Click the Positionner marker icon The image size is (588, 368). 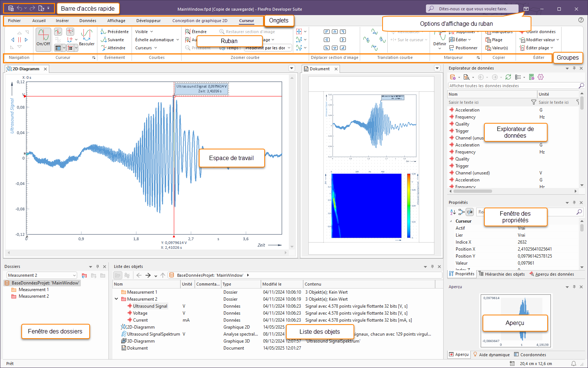point(452,48)
